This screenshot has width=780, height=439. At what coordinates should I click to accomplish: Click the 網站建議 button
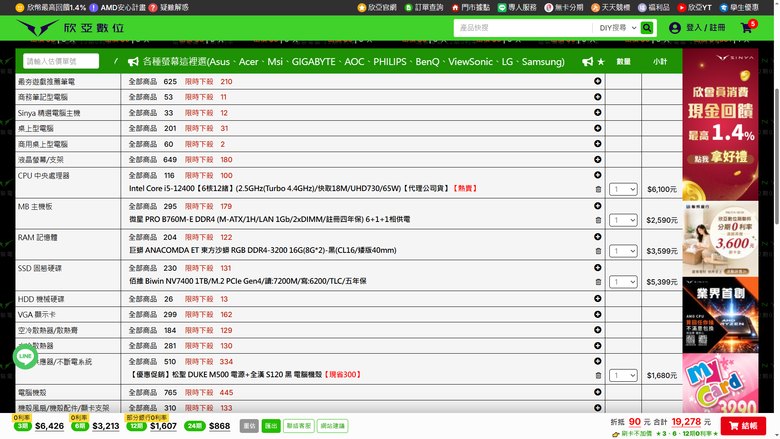(x=332, y=426)
